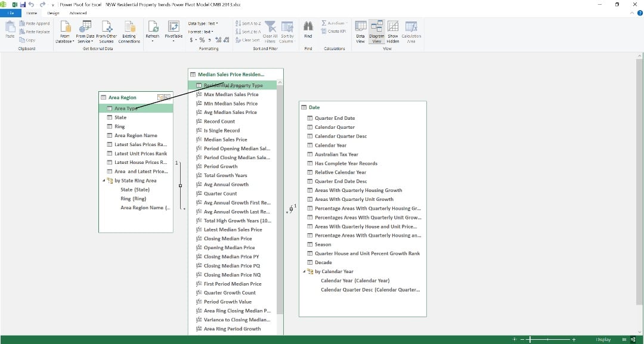Click the zoom in plus button
This screenshot has width=644, height=344.
[574, 339]
